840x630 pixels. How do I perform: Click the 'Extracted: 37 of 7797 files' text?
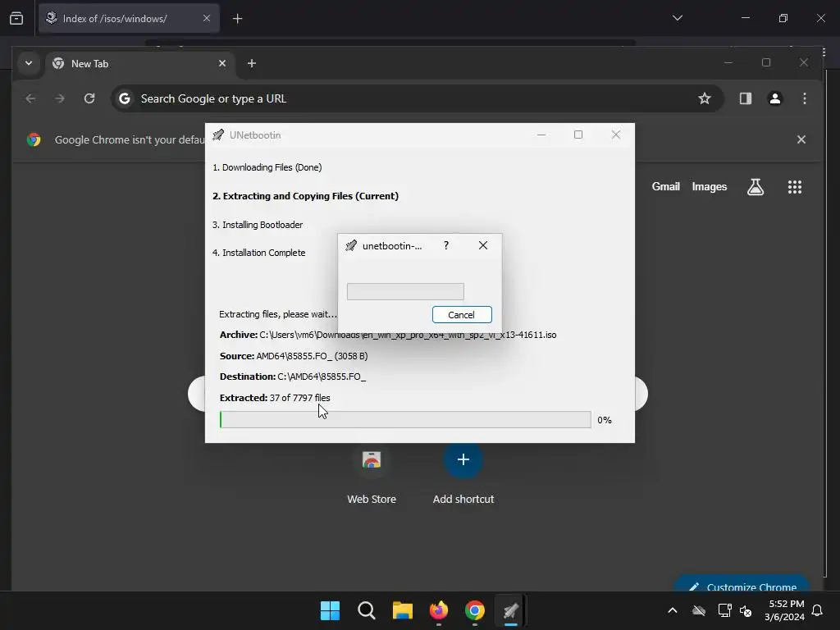pyautogui.click(x=275, y=398)
